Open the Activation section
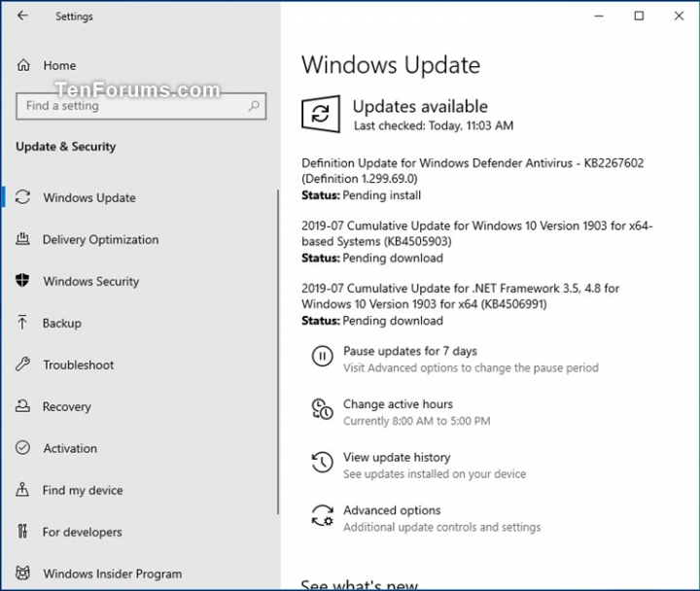The width and height of the screenshot is (700, 591). click(x=70, y=448)
